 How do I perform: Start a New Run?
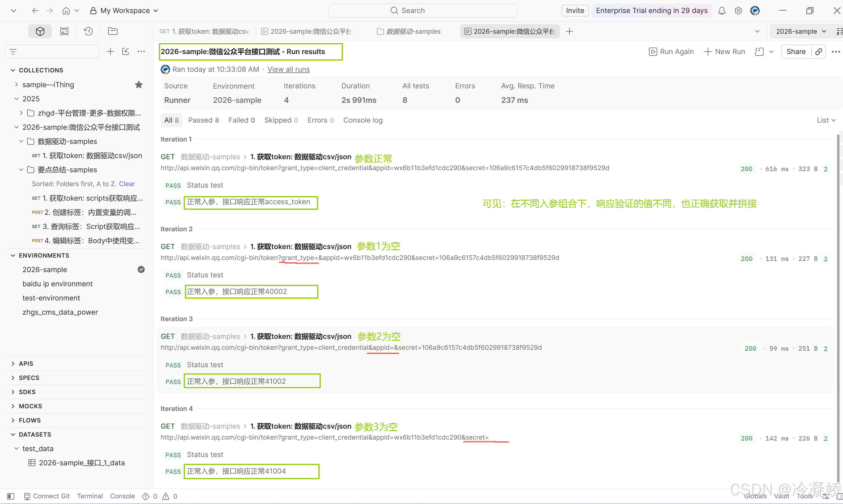725,52
